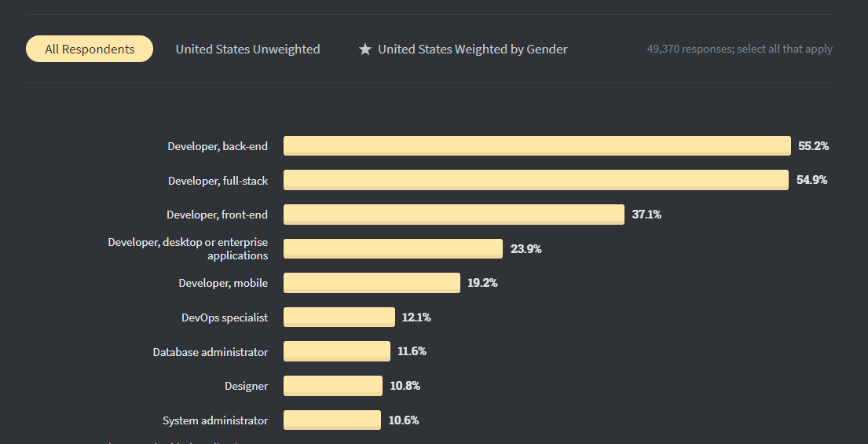Click the Developer, full-stack bar

coord(536,180)
